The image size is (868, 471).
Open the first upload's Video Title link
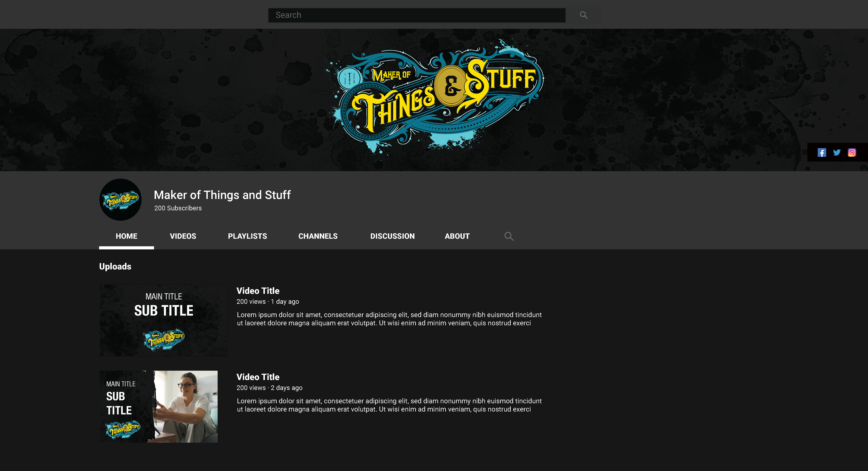click(258, 291)
